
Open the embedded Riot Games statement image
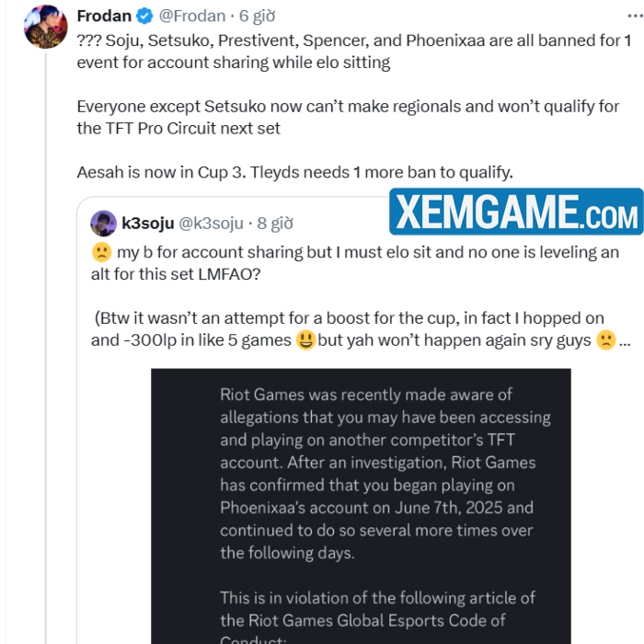pyautogui.click(x=361, y=506)
